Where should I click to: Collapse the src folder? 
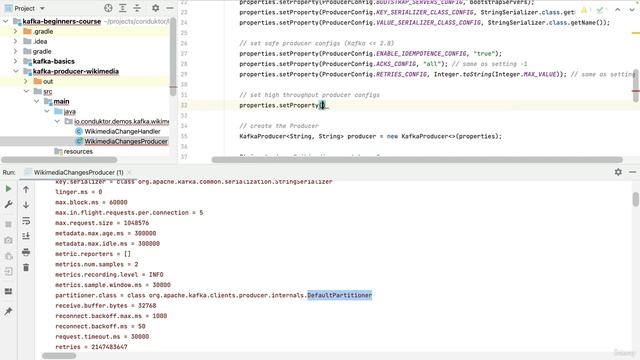click(26, 91)
